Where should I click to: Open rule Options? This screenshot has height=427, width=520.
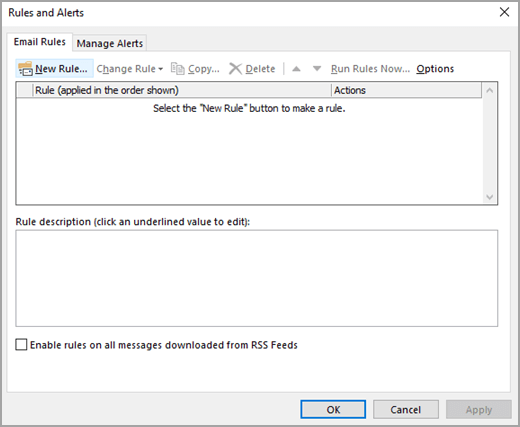point(435,69)
